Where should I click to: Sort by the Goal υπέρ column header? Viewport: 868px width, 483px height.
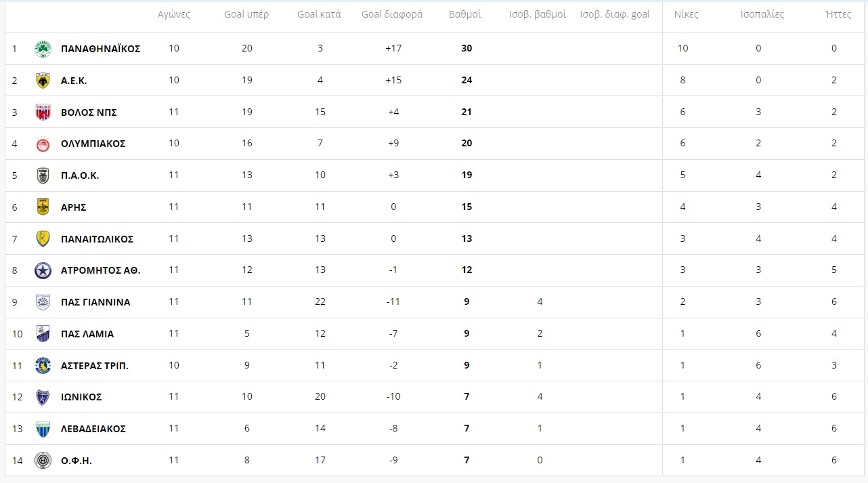point(246,14)
